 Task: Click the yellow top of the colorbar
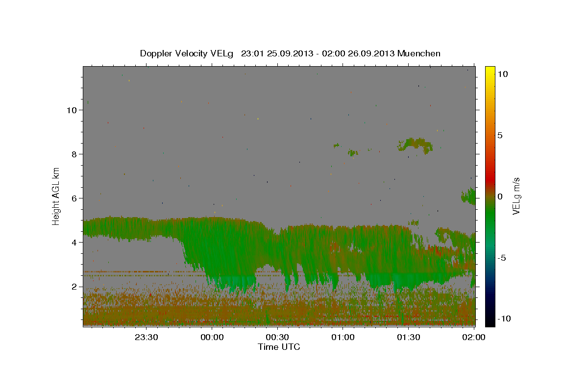coord(490,71)
